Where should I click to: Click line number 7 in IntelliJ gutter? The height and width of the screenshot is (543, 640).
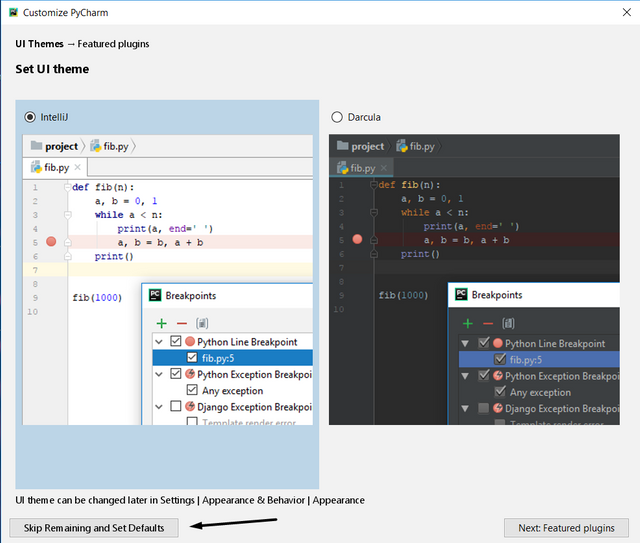[x=35, y=270]
